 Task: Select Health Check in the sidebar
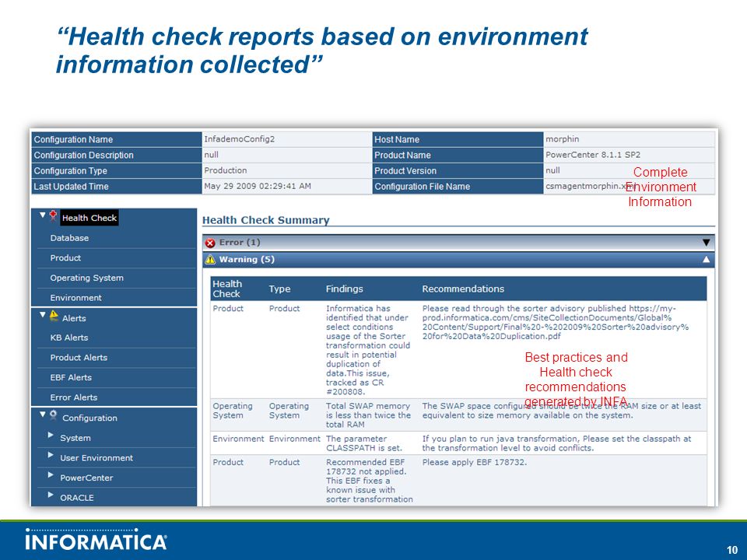[x=89, y=218]
